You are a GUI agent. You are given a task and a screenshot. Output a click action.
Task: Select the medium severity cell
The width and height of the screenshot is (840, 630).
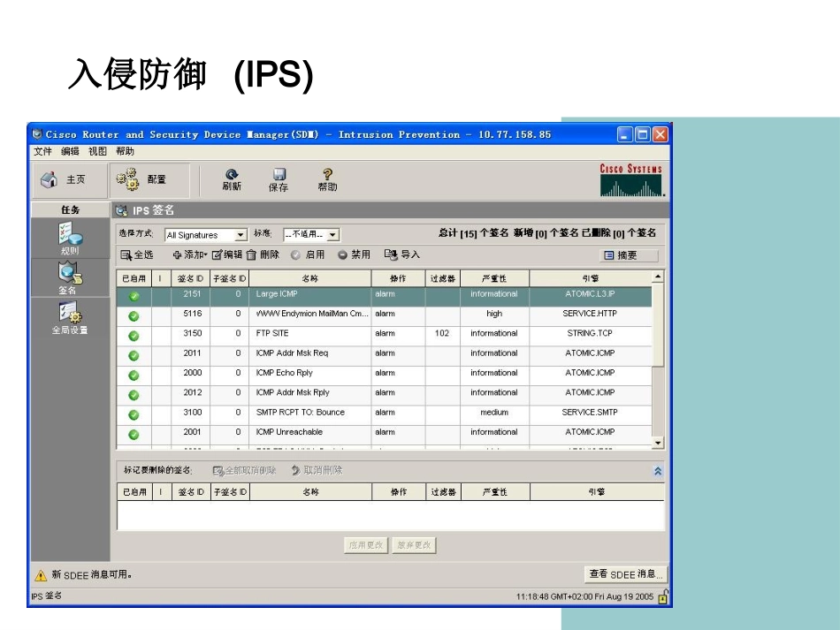(x=494, y=412)
